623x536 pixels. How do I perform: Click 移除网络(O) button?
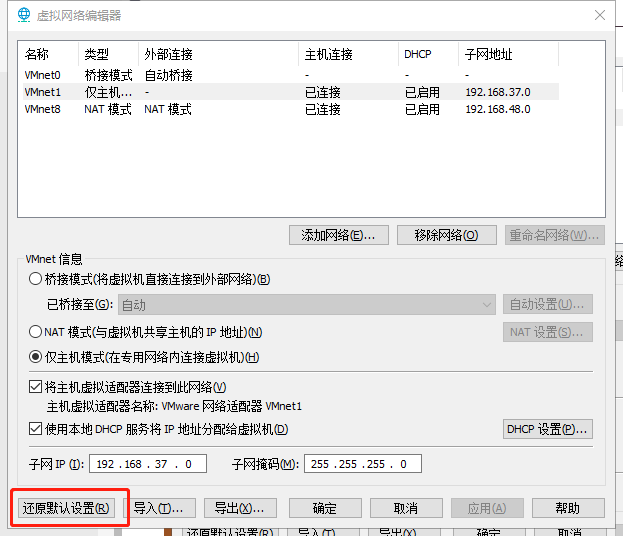pos(447,235)
